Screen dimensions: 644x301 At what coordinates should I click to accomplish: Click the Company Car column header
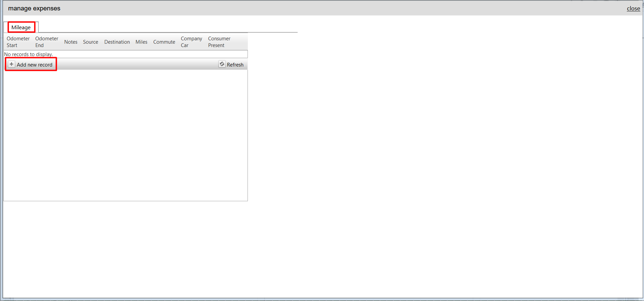[x=192, y=42]
